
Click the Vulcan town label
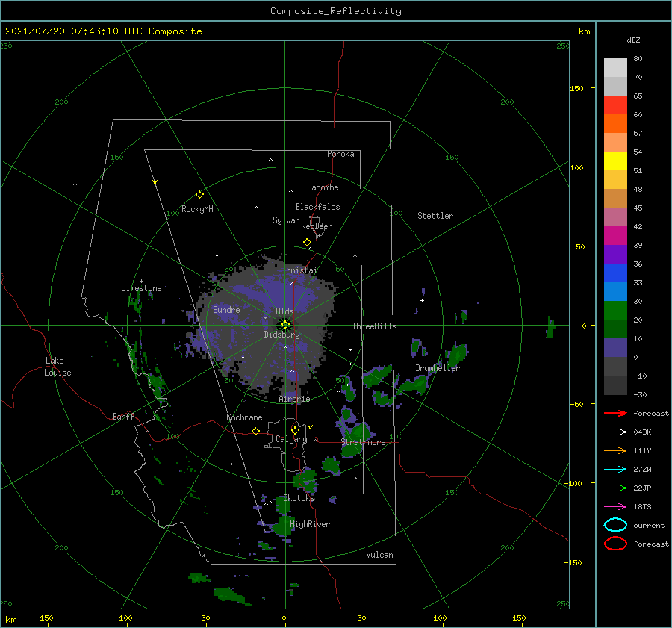380,555
